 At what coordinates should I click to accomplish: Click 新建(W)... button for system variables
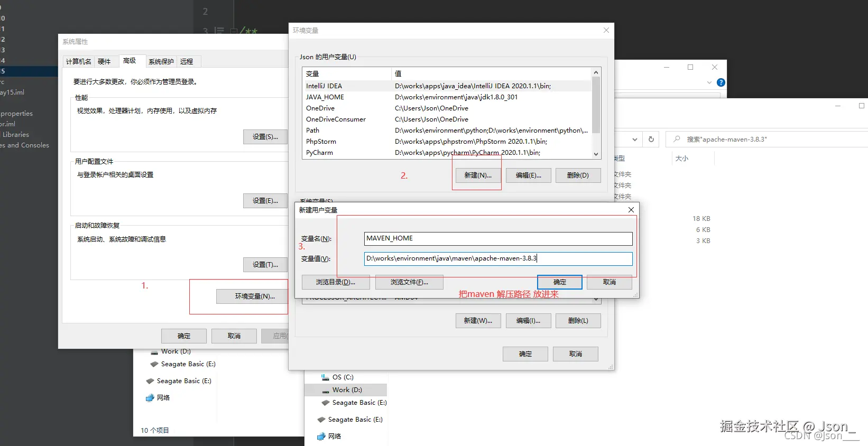pyautogui.click(x=478, y=321)
